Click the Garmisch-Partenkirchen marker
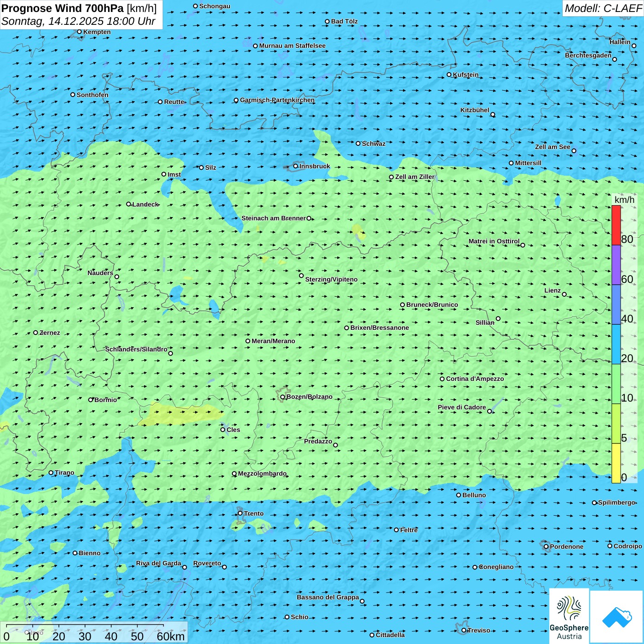The image size is (644, 644). pos(236,100)
